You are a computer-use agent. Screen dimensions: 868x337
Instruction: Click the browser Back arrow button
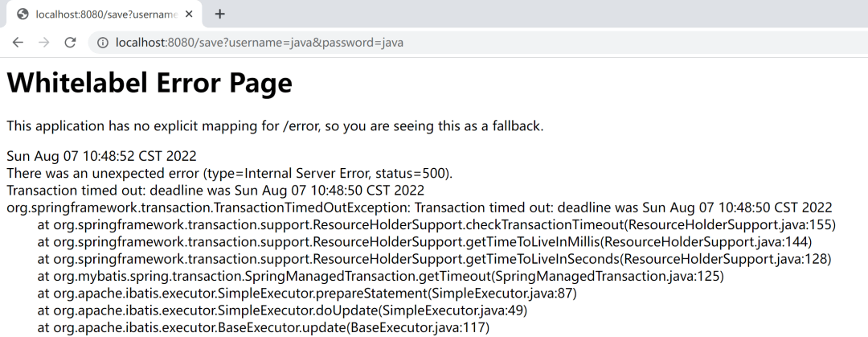click(18, 43)
